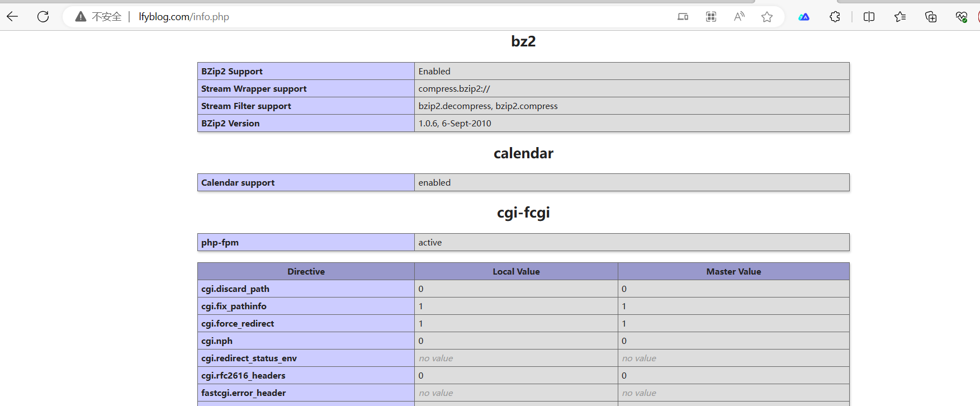Click the cgi-fcgi section heading
Viewport: 980px width, 406px height.
tap(523, 213)
